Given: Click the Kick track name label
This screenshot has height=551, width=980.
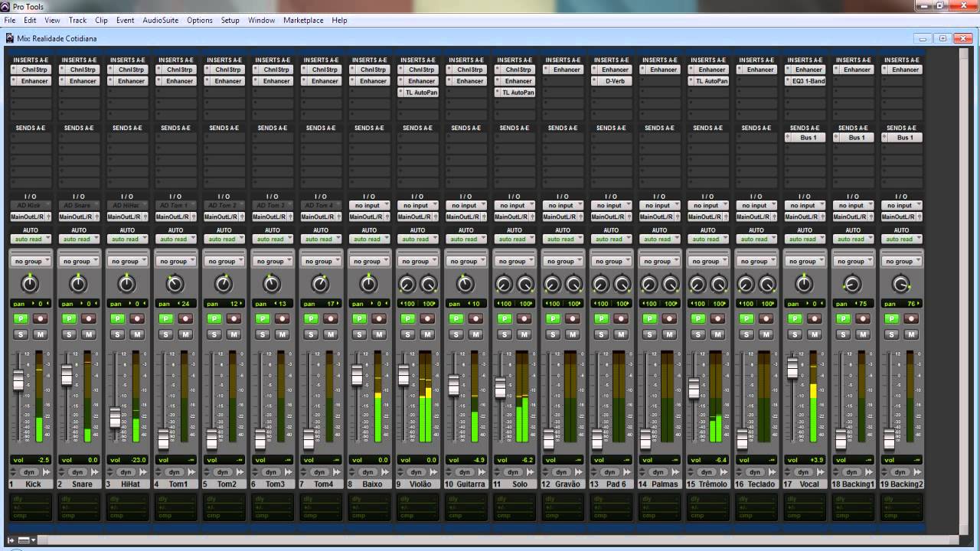Looking at the screenshot, I should click(34, 484).
